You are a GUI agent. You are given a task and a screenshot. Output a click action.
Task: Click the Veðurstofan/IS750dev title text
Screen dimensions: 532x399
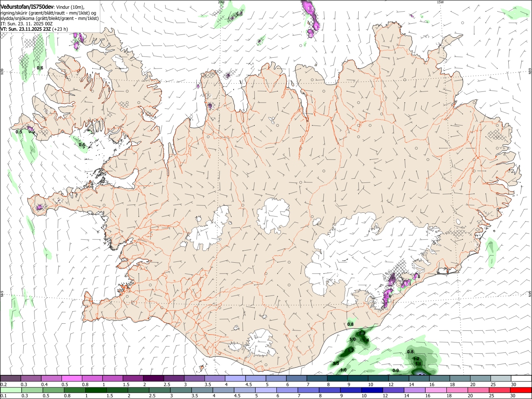[x=27, y=7]
